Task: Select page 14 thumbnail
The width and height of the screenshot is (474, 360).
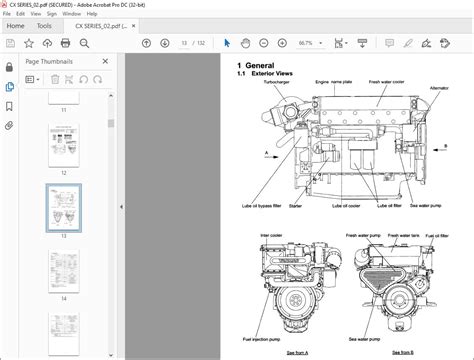Action: tap(64, 271)
